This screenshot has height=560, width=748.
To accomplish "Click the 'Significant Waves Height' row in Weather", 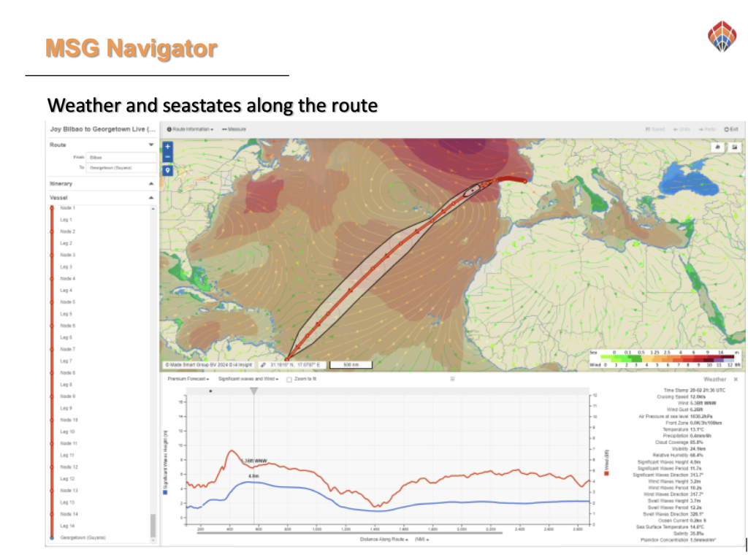I will click(669, 462).
